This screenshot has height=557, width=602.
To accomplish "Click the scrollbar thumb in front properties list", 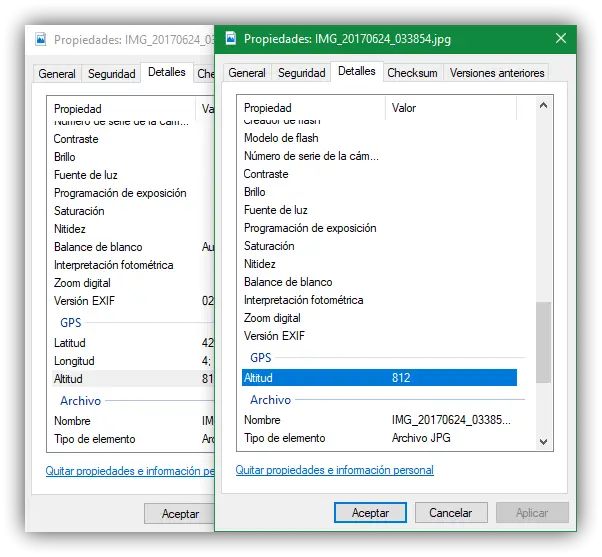I will (x=543, y=342).
